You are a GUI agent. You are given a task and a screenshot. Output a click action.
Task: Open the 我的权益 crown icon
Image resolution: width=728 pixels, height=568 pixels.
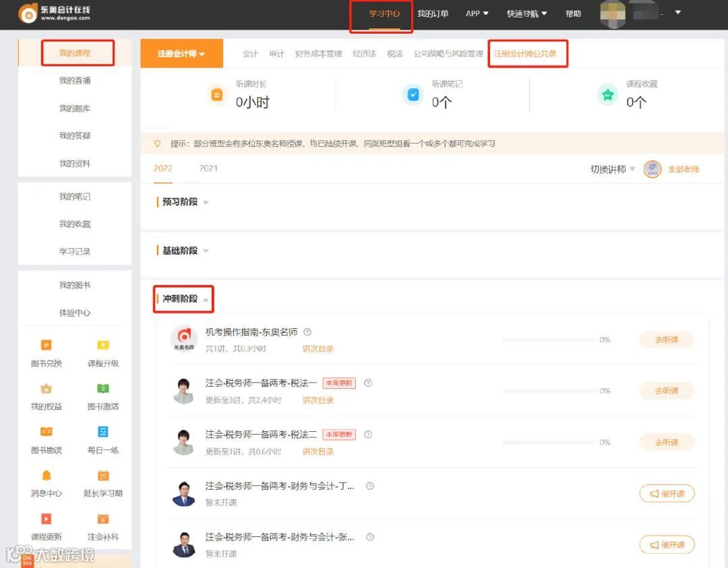(46, 388)
